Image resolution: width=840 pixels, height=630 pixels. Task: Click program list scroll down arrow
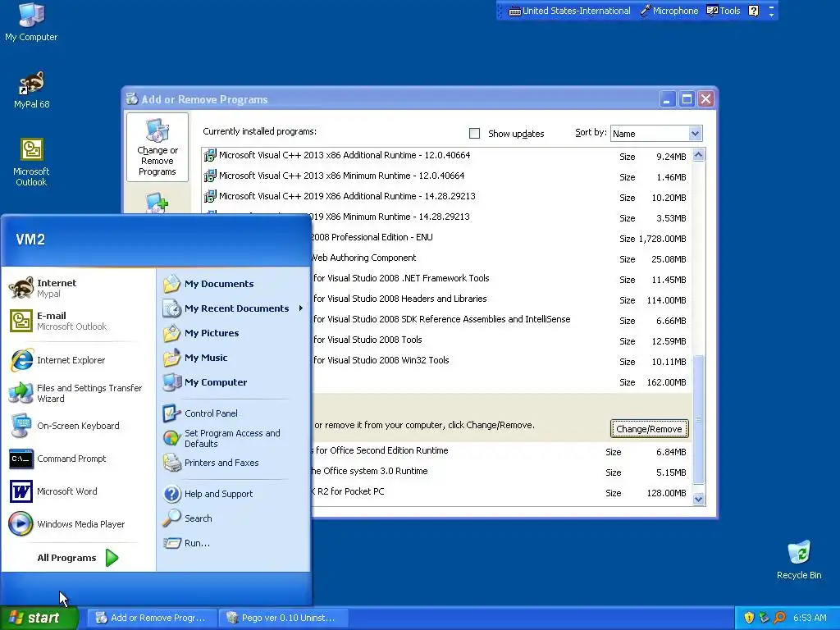coord(698,500)
